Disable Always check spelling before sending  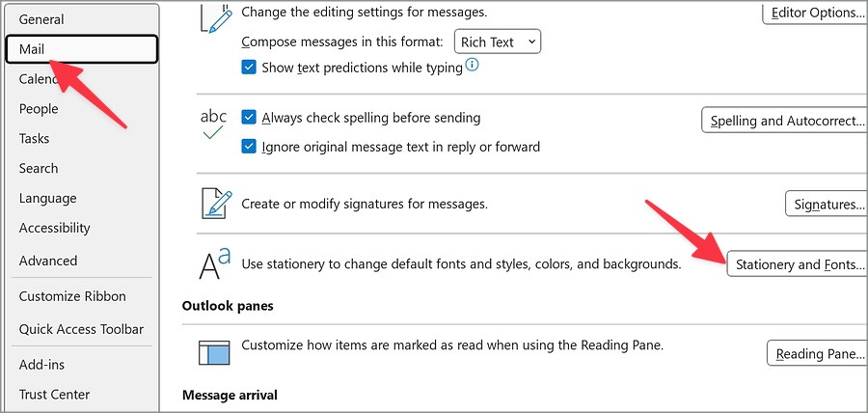click(x=250, y=118)
